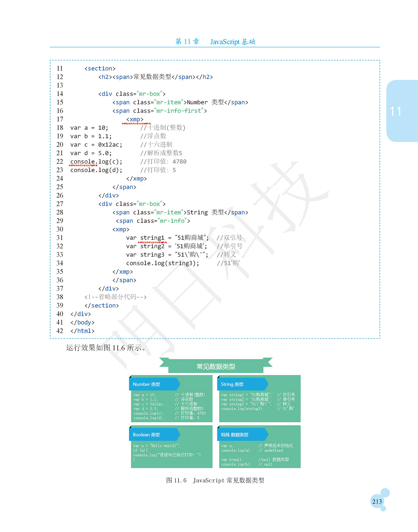Image resolution: width=418 pixels, height=532 pixels.
Task: Select the String 类型 blue label
Action: (242, 384)
